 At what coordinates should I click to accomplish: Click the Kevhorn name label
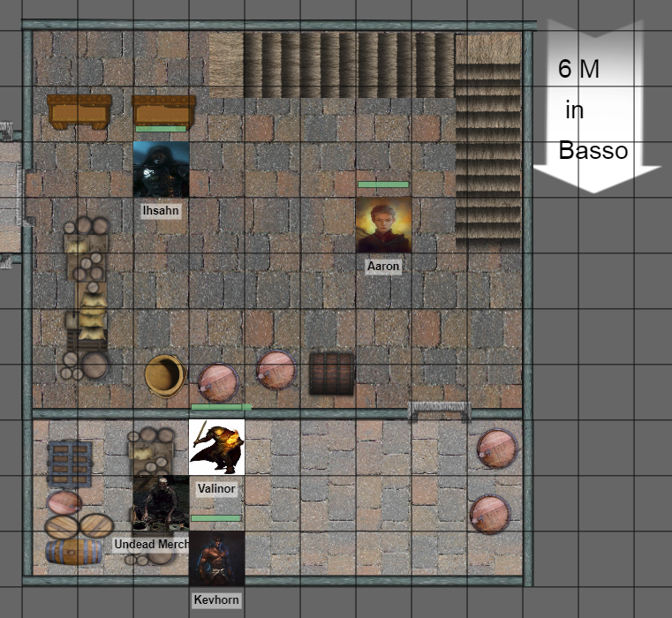(216, 599)
